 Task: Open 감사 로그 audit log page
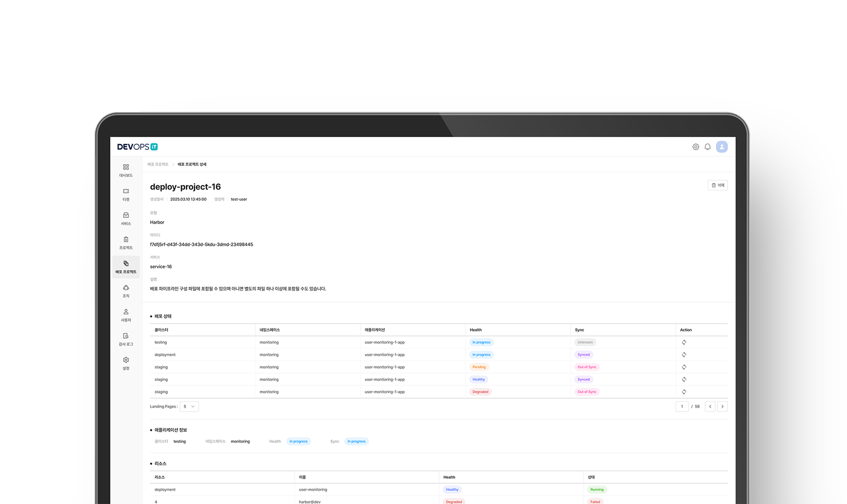click(126, 339)
